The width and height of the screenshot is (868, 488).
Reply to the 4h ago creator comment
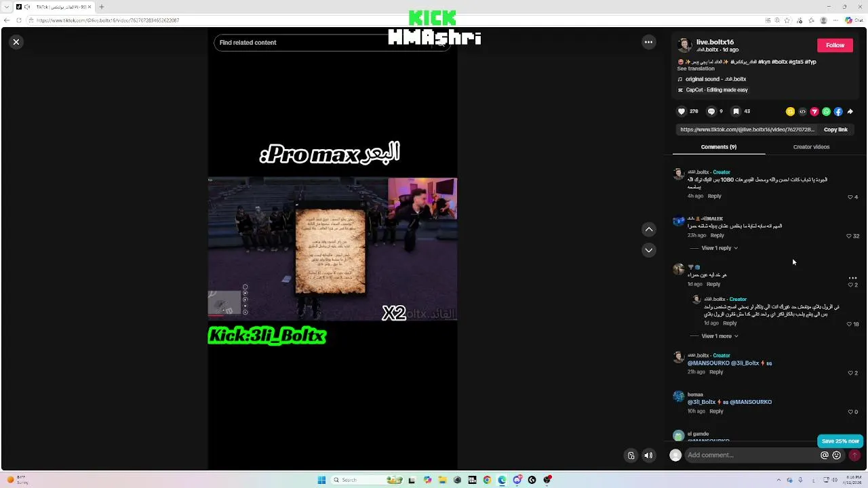pos(715,196)
